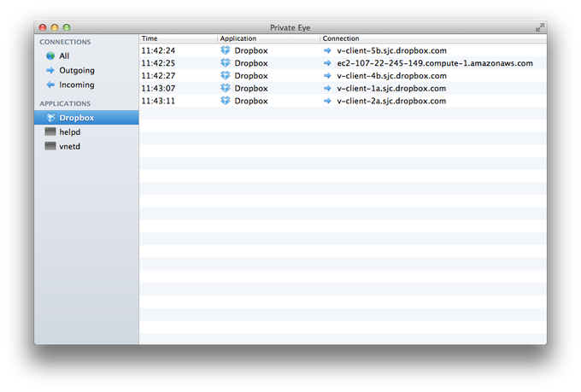
Task: Click the outgoing arrow beside v-client-2a.sjc.dropbox.com
Action: coord(327,101)
